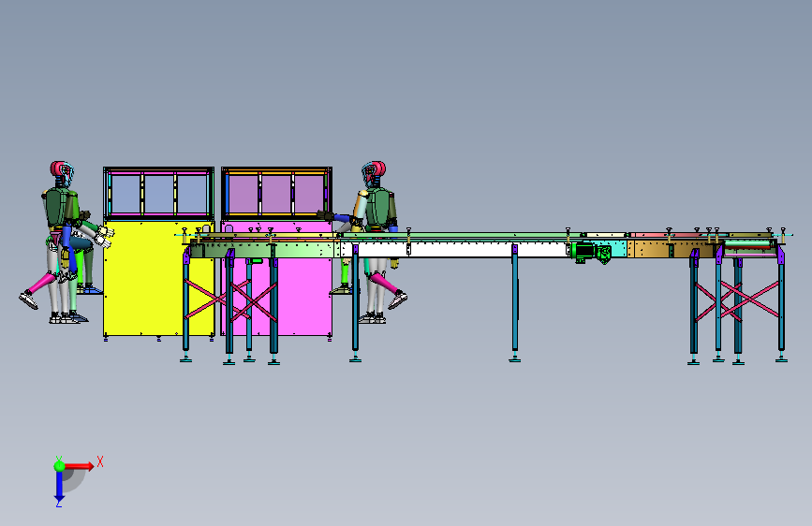This screenshot has width=812, height=526.
Task: Pick the purple glass window of right cabinet
Action: tap(276, 194)
